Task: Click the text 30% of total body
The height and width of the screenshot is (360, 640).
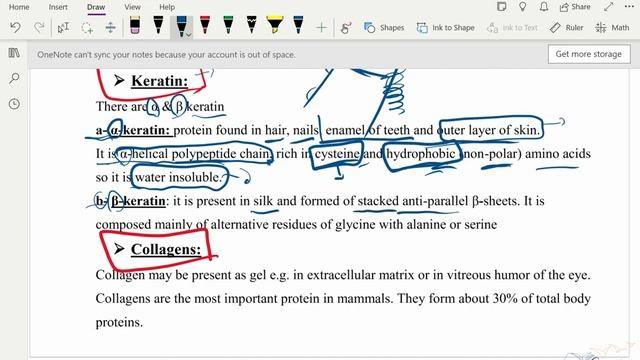Action: coord(542,298)
